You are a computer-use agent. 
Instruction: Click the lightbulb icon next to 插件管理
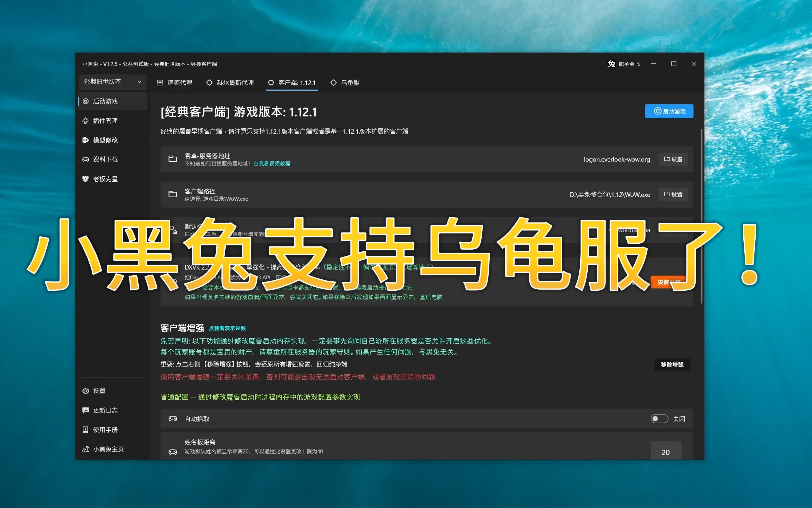point(86,121)
